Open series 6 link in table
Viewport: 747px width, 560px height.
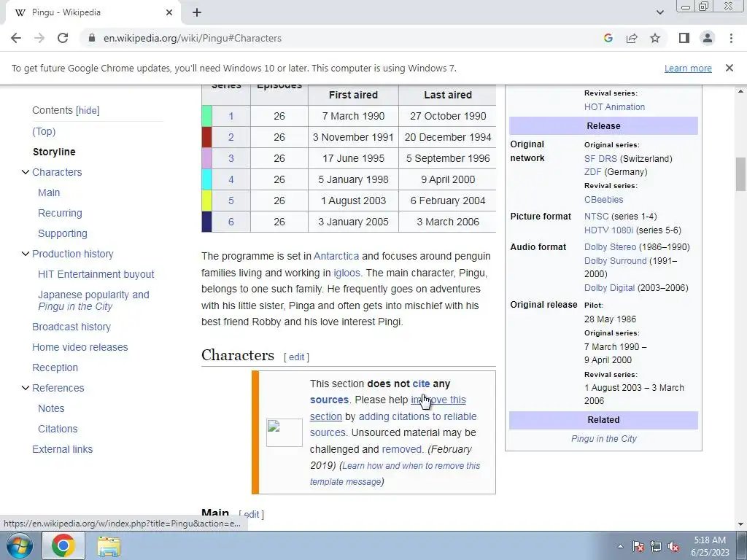(x=231, y=222)
